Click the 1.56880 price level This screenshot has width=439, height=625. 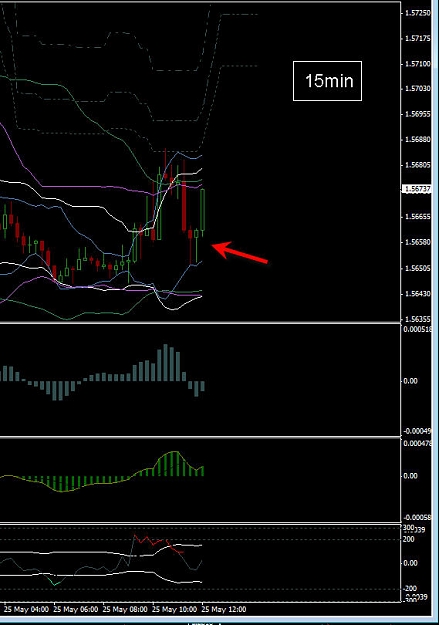417,139
